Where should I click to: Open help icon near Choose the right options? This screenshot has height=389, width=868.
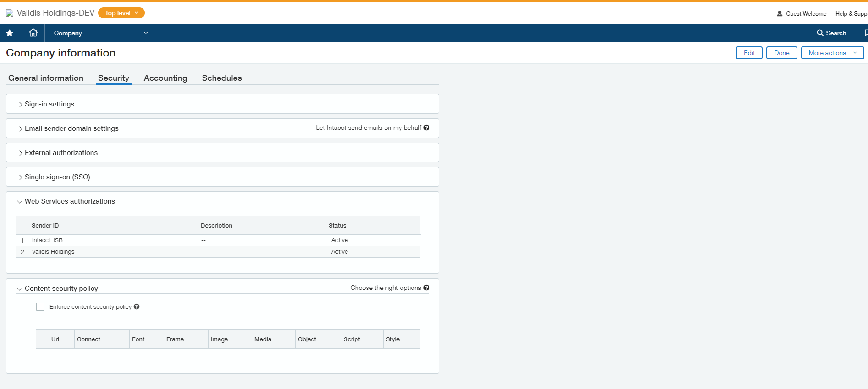coord(426,288)
